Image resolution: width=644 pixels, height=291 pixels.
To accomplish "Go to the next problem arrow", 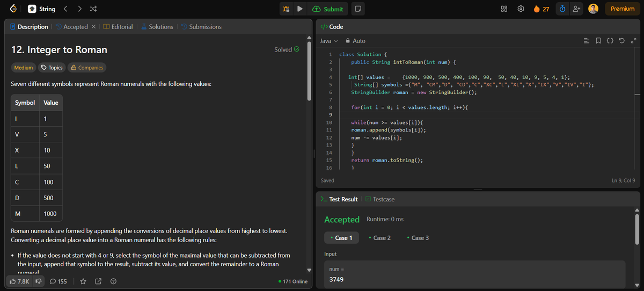I will point(79,9).
